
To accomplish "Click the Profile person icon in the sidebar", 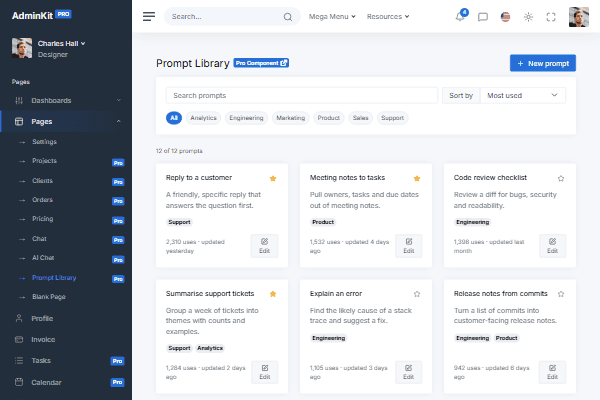I will [19, 318].
